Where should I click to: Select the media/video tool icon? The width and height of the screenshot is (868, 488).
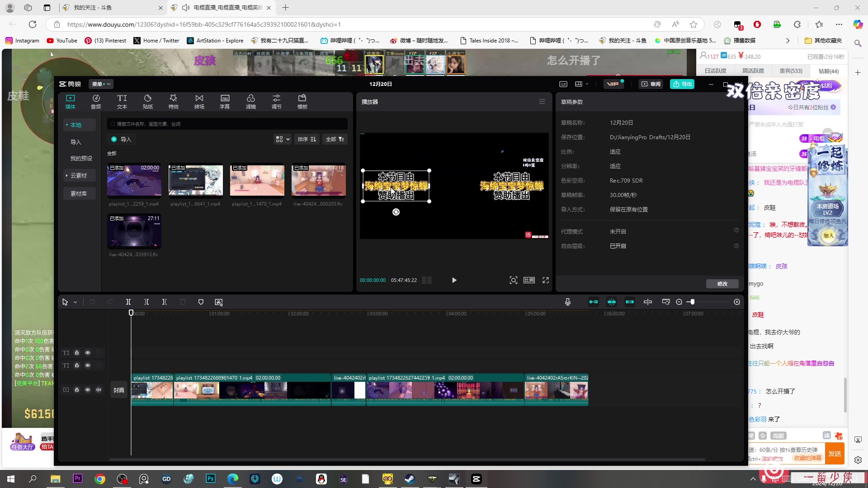[71, 101]
